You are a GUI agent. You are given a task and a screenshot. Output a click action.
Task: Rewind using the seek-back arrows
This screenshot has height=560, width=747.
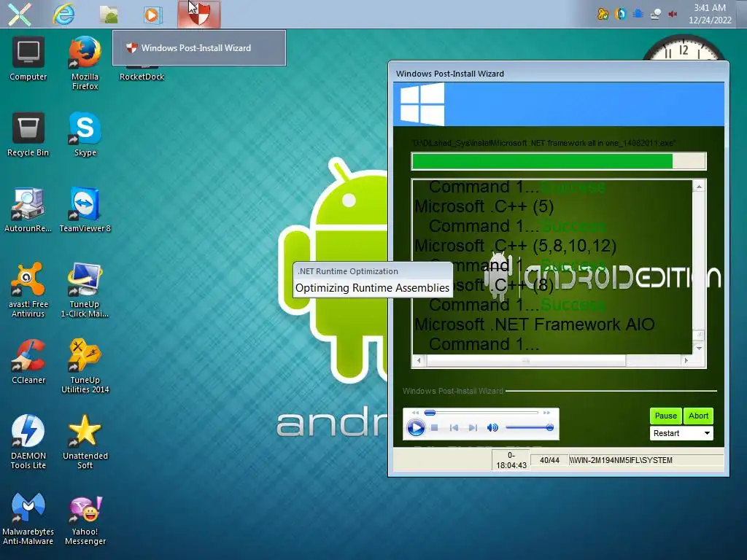tap(415, 413)
